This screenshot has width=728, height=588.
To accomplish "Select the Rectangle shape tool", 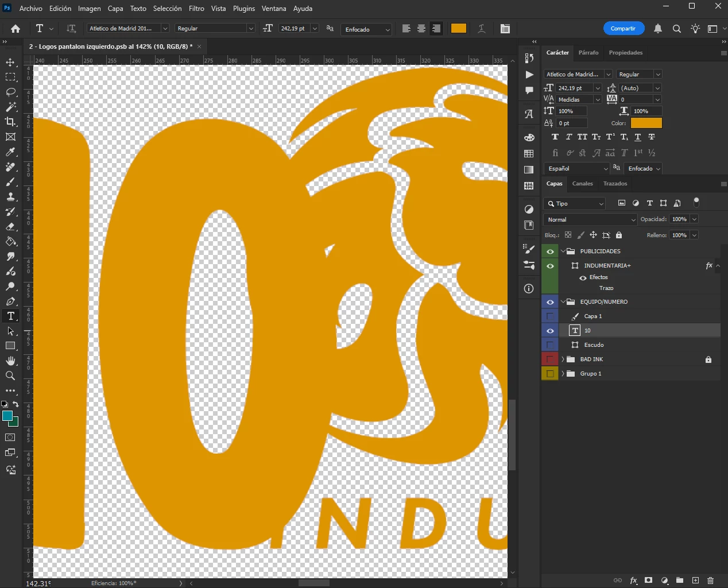I will pyautogui.click(x=10, y=346).
